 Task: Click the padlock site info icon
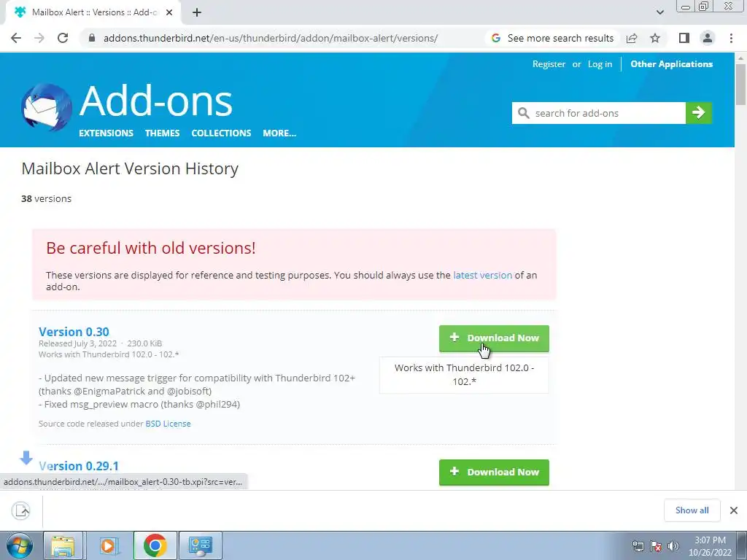tap(93, 38)
